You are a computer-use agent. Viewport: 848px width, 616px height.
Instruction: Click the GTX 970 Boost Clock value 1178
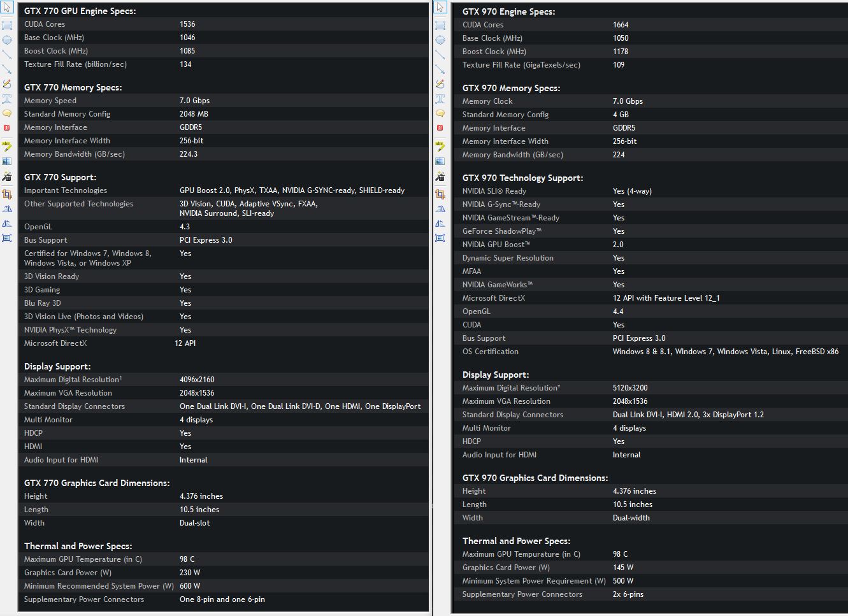point(621,52)
